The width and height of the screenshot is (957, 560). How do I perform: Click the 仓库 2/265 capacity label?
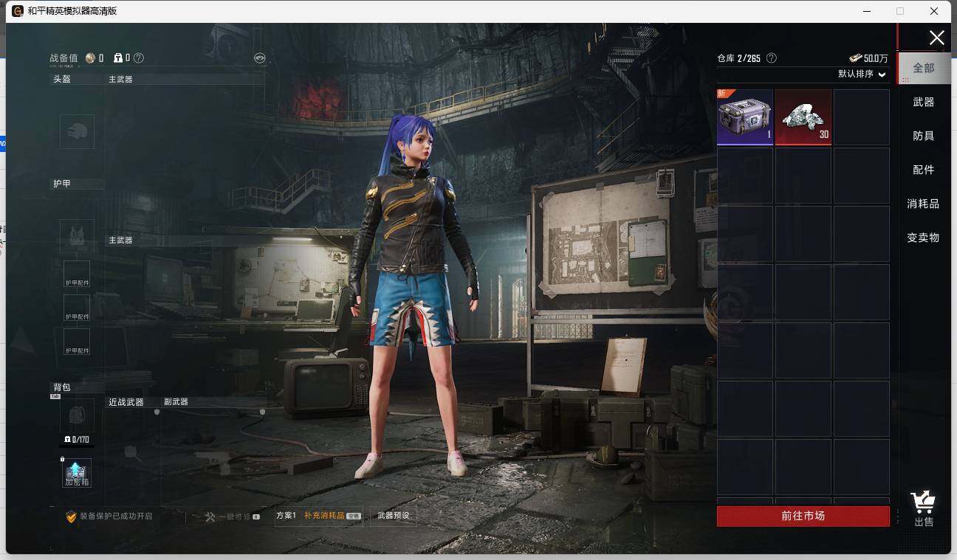[x=738, y=58]
